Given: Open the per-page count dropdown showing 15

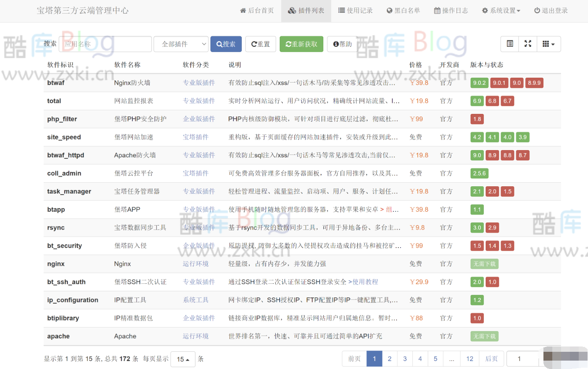Looking at the screenshot, I should pyautogui.click(x=183, y=359).
